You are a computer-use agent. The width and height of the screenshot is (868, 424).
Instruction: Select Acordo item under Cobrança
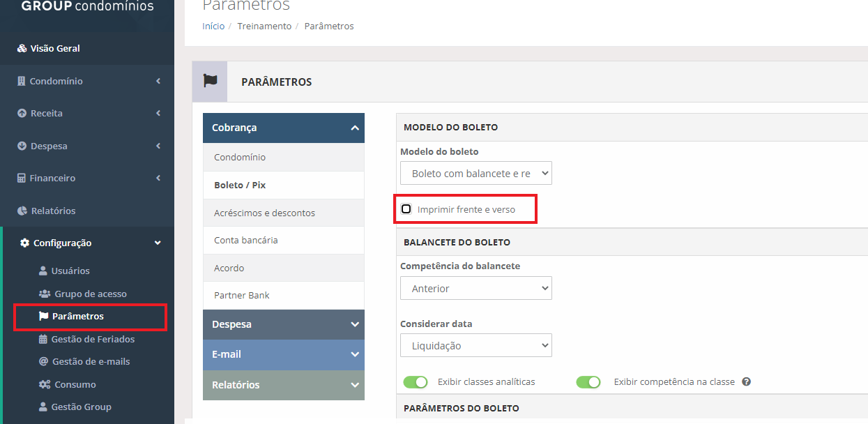(284, 268)
